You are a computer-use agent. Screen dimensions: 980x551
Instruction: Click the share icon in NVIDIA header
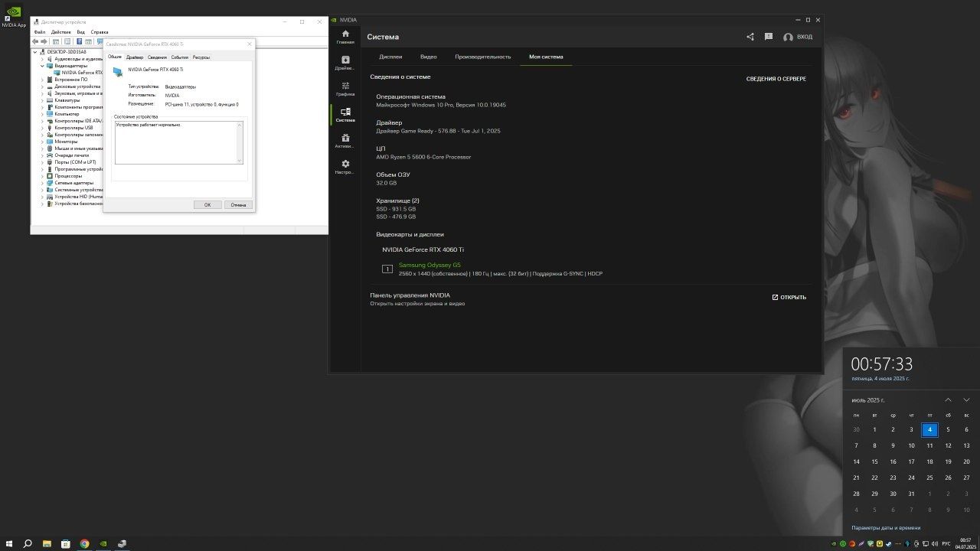(750, 37)
